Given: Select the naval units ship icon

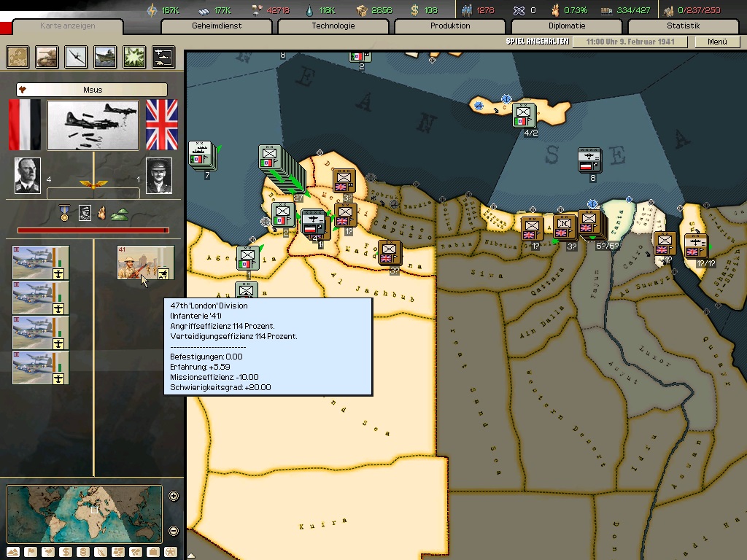Looking at the screenshot, I should (105, 56).
